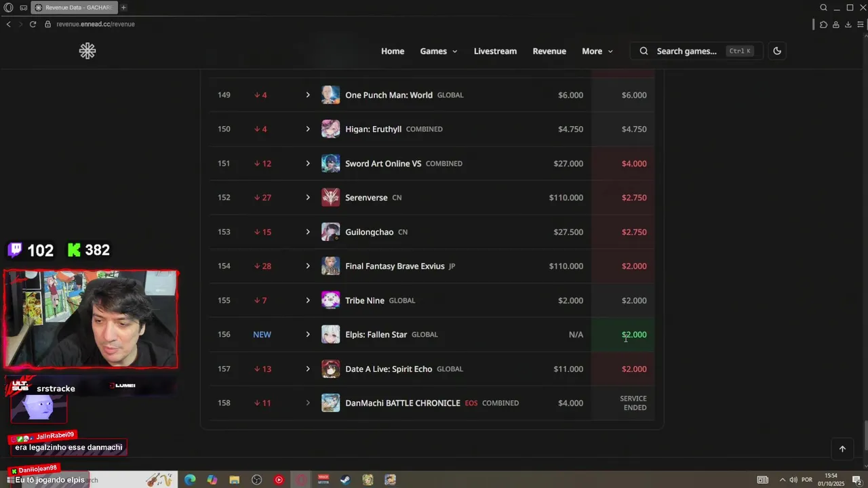Click the scroll-to-top arrow button

[x=842, y=448]
